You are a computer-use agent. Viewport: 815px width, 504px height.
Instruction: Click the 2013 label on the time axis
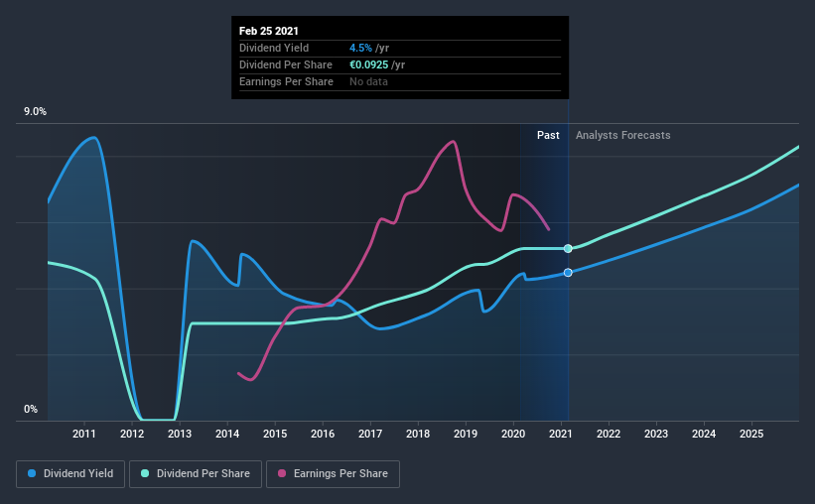[x=180, y=434]
